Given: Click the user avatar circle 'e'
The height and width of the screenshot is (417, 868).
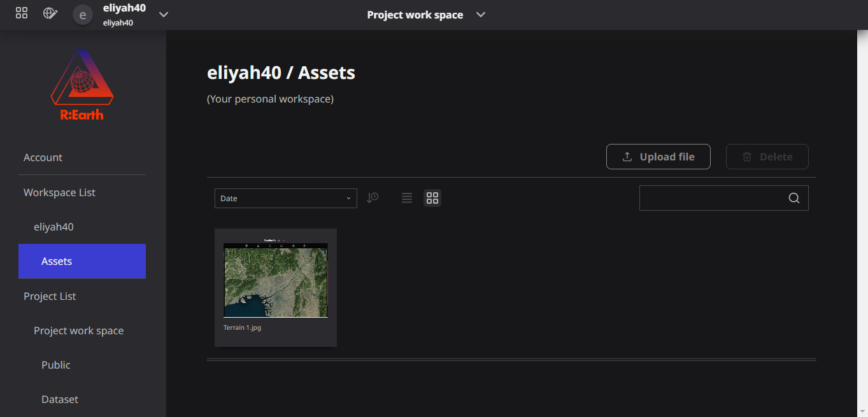Looking at the screenshot, I should point(83,15).
